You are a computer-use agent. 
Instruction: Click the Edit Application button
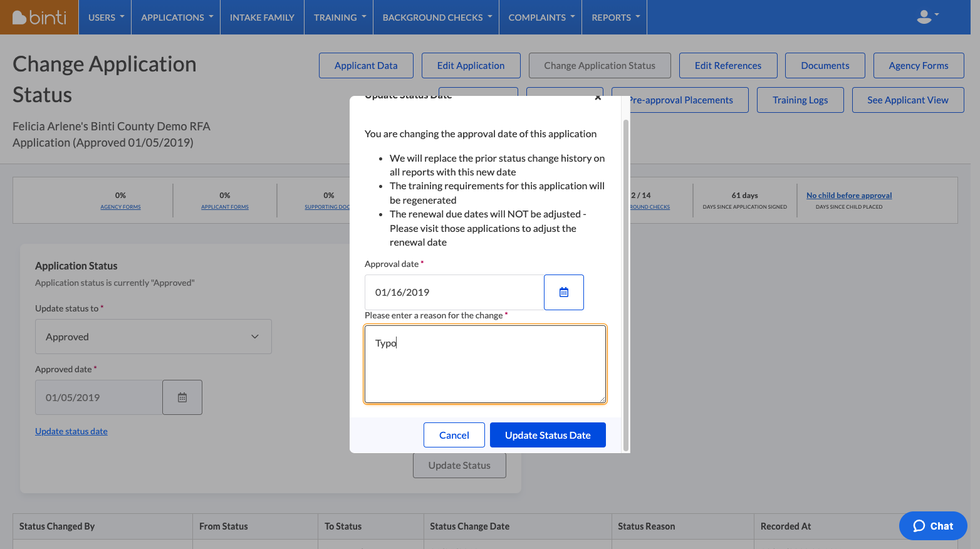coord(471,66)
